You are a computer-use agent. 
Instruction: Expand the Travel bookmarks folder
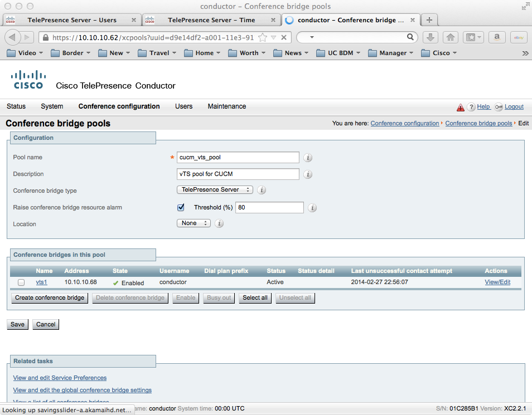[x=157, y=53]
